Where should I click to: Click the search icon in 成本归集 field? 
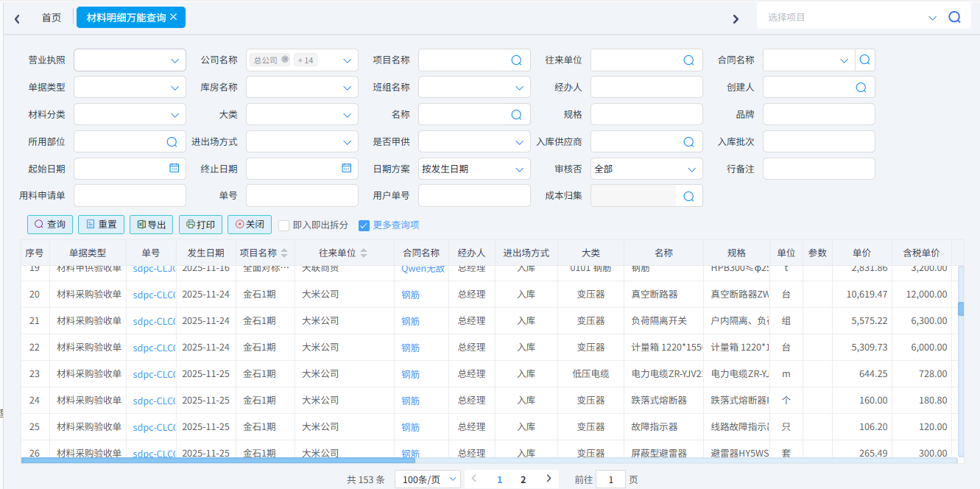pos(688,196)
